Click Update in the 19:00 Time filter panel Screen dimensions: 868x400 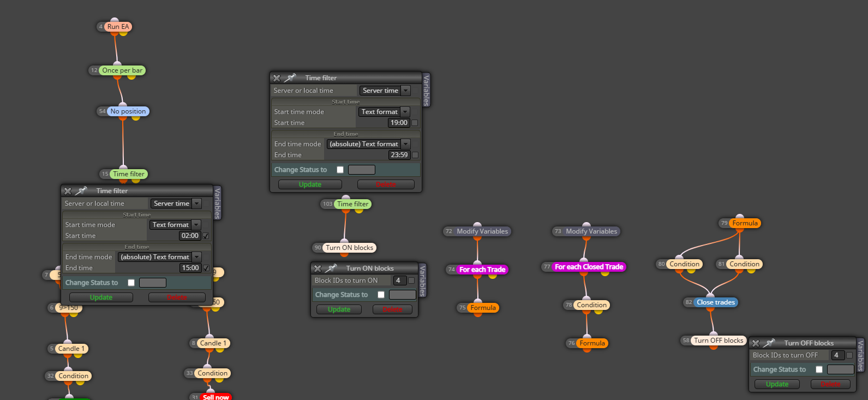pyautogui.click(x=310, y=184)
